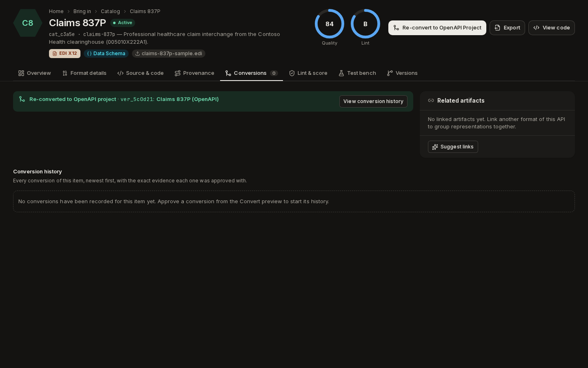This screenshot has width=588, height=368.
Task: Click the Claims 837P breadcrumb
Action: [x=145, y=11]
